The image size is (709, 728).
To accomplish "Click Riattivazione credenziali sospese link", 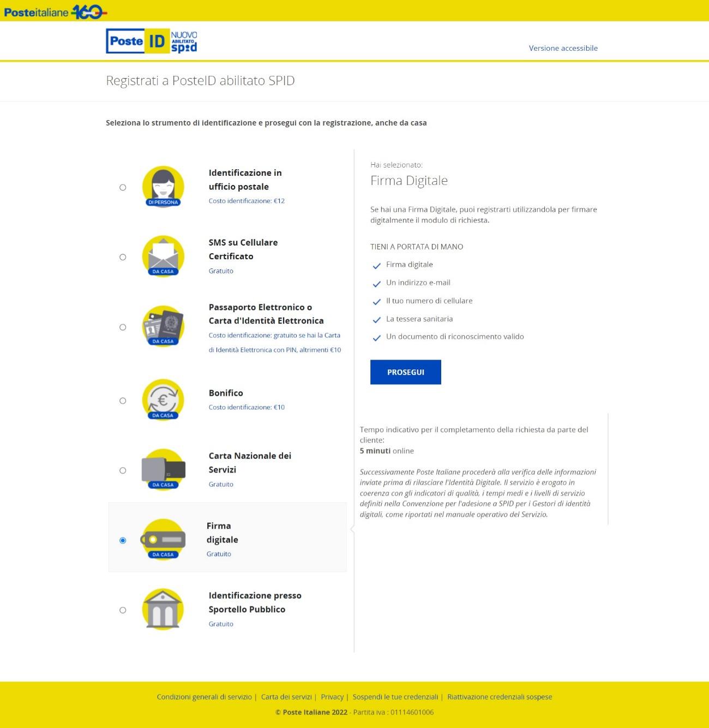I will [x=500, y=697].
